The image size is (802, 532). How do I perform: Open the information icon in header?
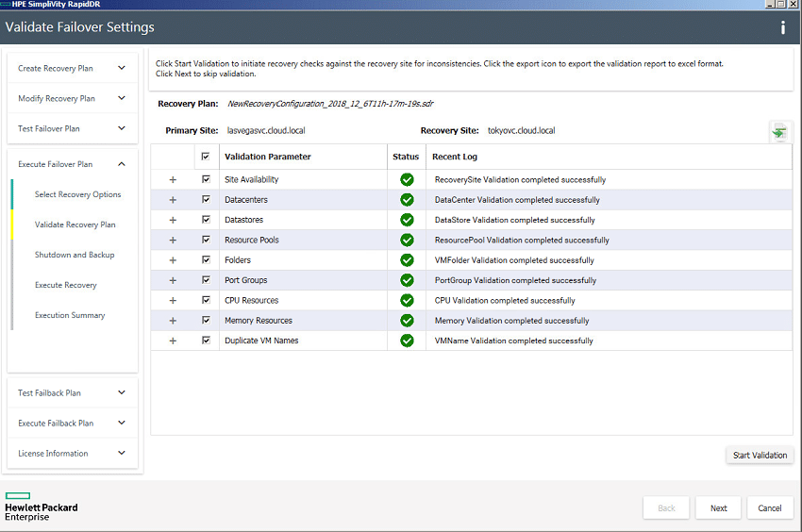coord(782,27)
